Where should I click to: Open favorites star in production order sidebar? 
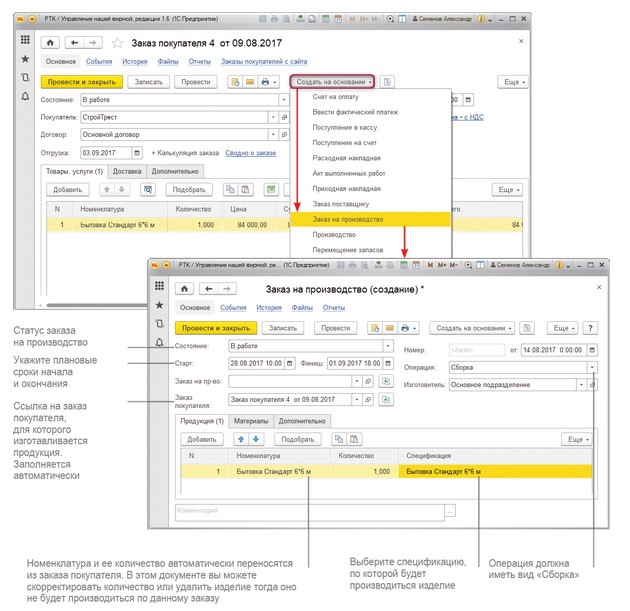click(160, 305)
